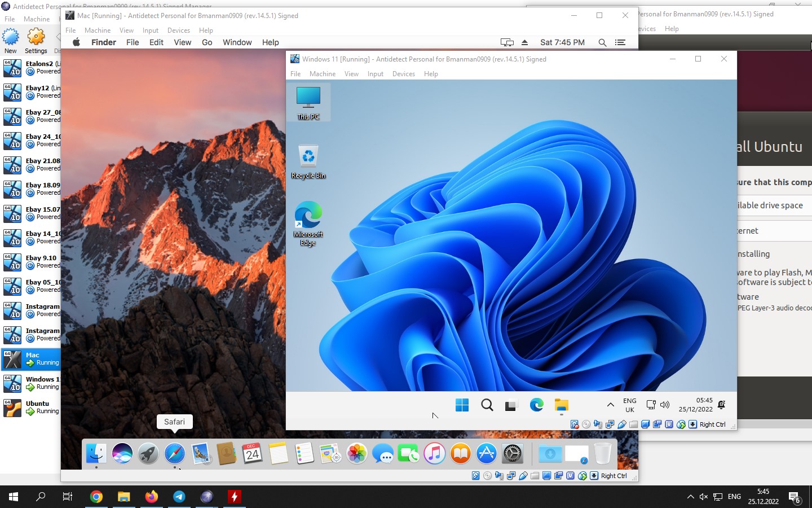Click the shared folders icon in the VM status bar
The height and width of the screenshot is (508, 812).
(634, 424)
